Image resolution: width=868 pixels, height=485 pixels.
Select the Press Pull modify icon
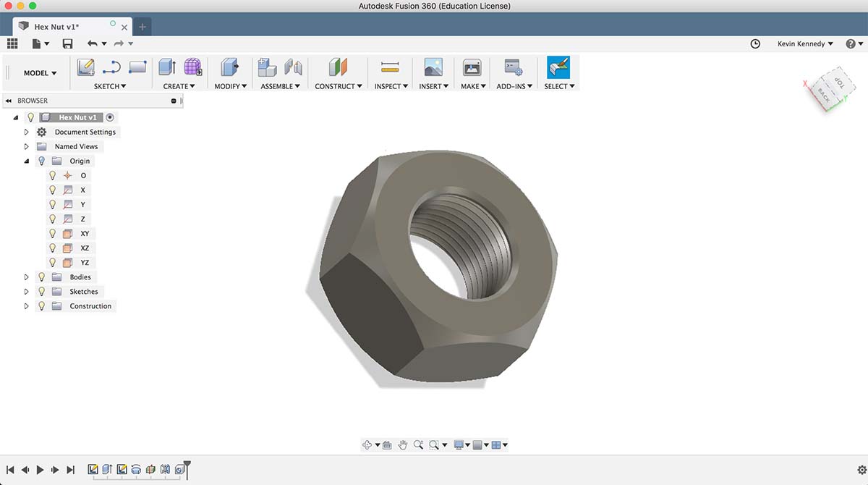tap(230, 67)
